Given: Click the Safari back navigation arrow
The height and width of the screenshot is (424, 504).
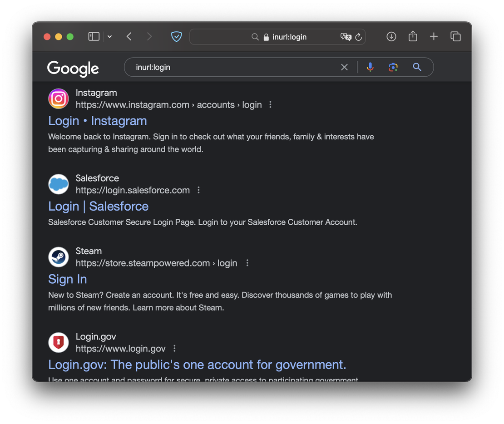Looking at the screenshot, I should pyautogui.click(x=129, y=36).
